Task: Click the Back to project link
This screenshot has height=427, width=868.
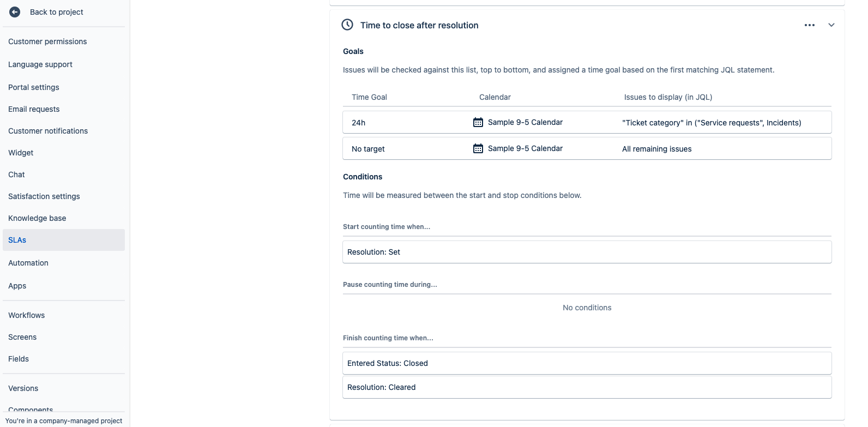Action: coord(57,12)
